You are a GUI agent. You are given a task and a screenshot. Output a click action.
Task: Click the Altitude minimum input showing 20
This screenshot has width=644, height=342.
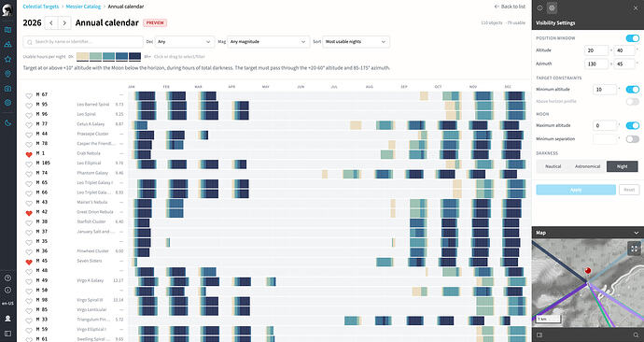point(596,50)
